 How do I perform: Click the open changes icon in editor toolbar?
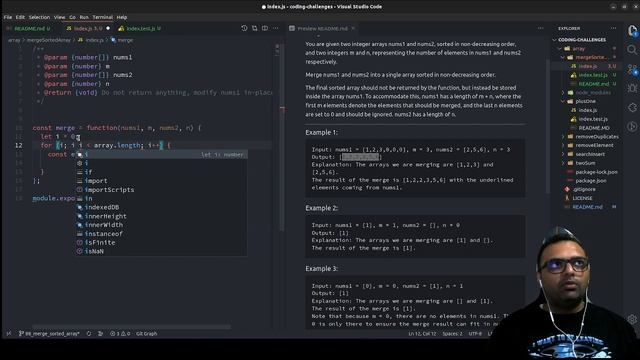click(x=255, y=28)
